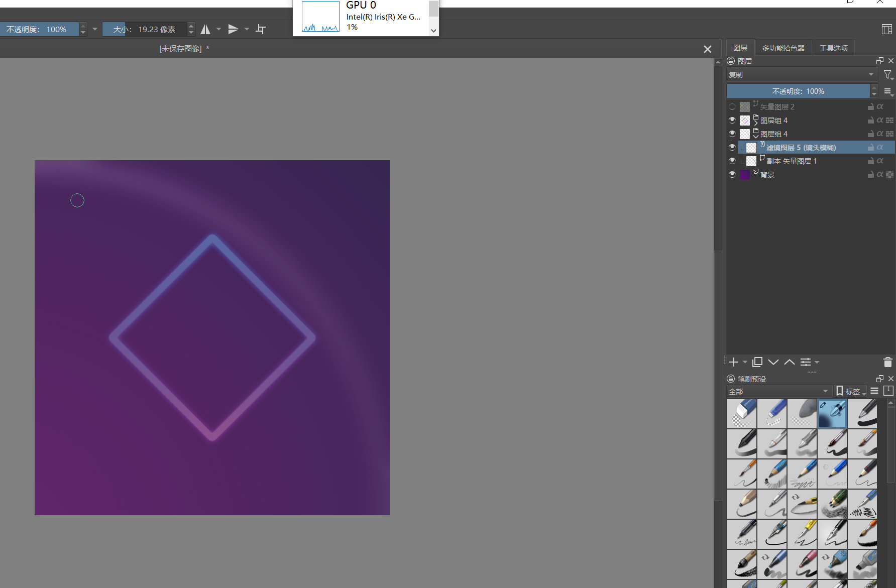
Task: Add a new layer with plus icon
Action: (734, 362)
